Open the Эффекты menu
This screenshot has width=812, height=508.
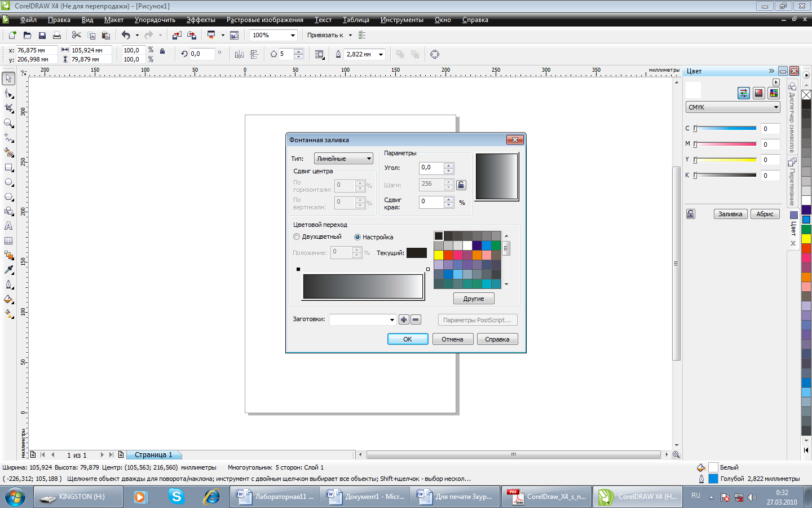(x=201, y=20)
